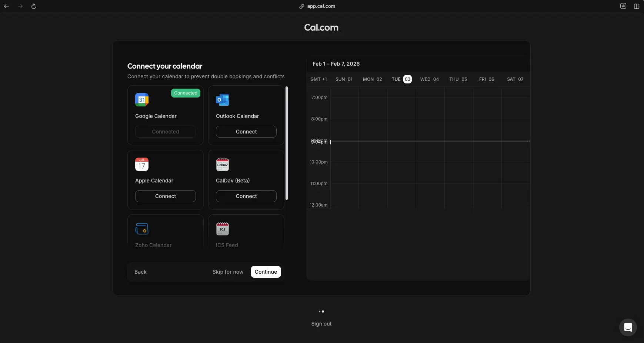Click the CalDav (Beta) icon
The width and height of the screenshot is (644, 343).
coord(222,164)
